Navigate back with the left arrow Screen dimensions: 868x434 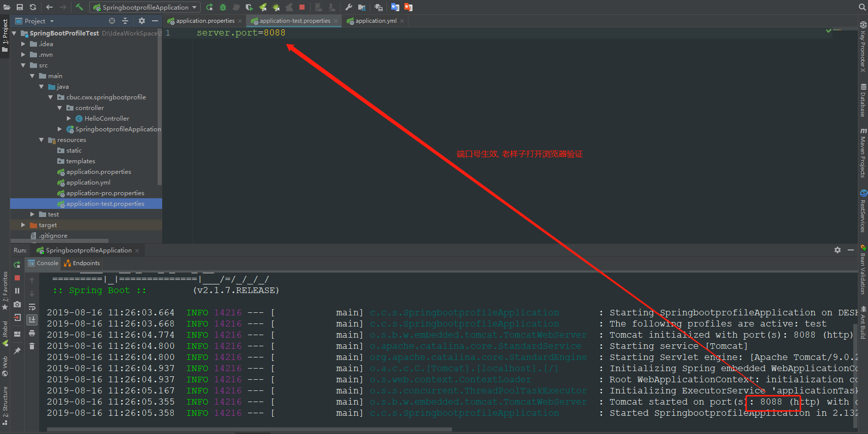pos(49,7)
